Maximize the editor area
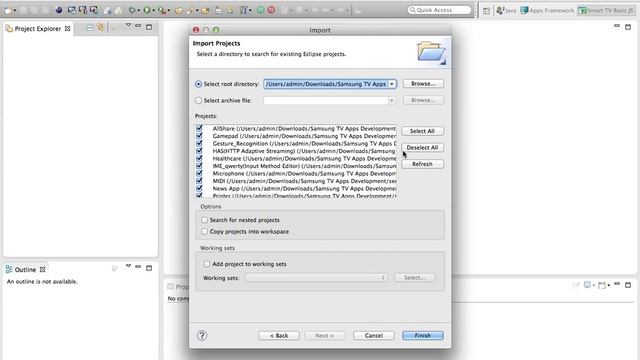 click(628, 27)
